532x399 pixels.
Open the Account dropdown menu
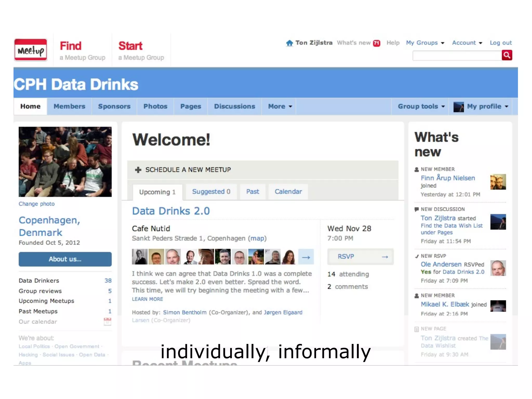point(467,43)
